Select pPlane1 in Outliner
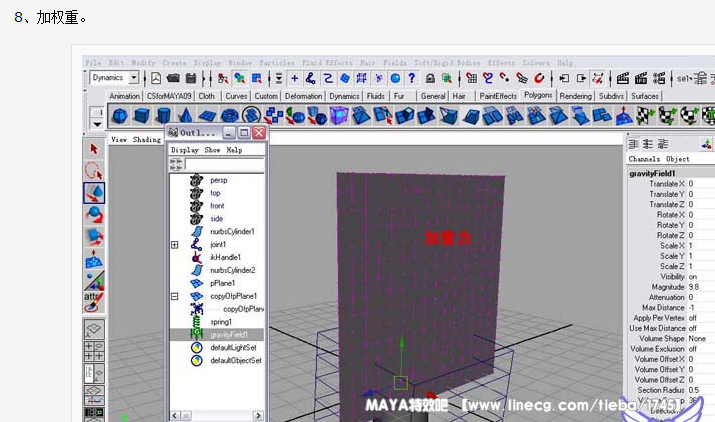The width and height of the screenshot is (715, 422). tap(222, 283)
